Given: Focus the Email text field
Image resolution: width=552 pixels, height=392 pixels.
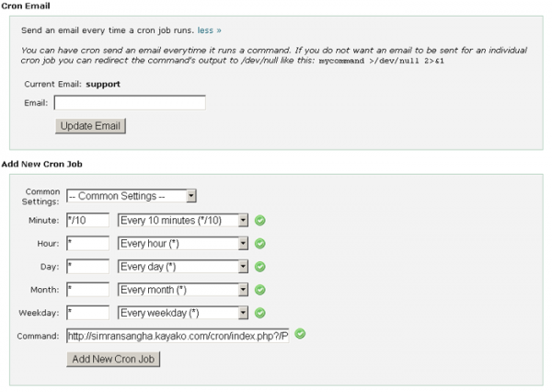Looking at the screenshot, I should coord(129,103).
